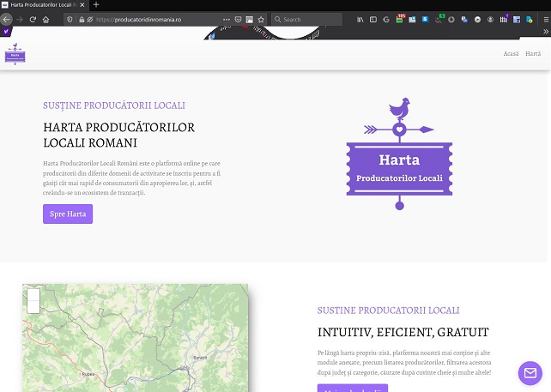Toggle the sidebar view icon
Viewport: 551px width, 392px height.
[x=372, y=19]
